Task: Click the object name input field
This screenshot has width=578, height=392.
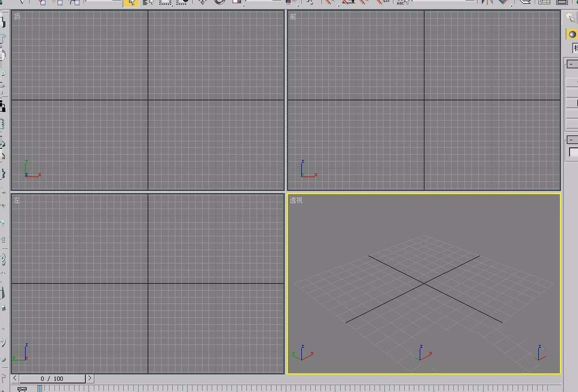Action: pos(573,152)
